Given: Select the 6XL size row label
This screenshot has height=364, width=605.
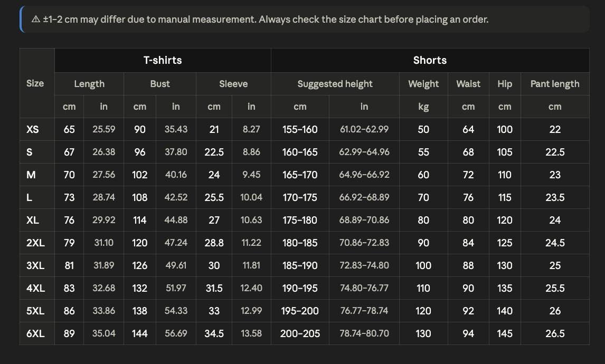Looking at the screenshot, I should (x=35, y=333).
